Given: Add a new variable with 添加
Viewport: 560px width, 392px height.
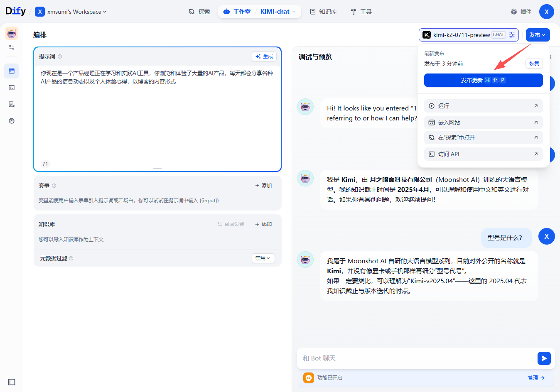Looking at the screenshot, I should tap(263, 186).
